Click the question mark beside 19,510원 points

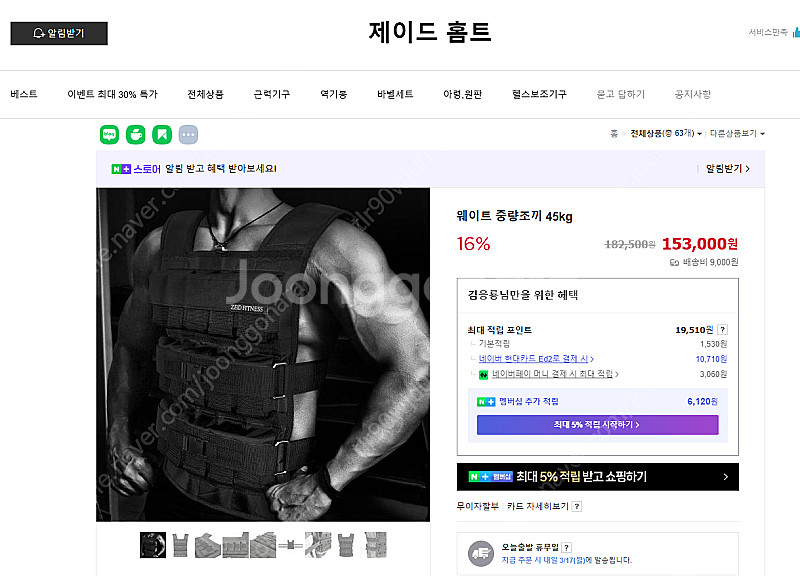point(722,330)
